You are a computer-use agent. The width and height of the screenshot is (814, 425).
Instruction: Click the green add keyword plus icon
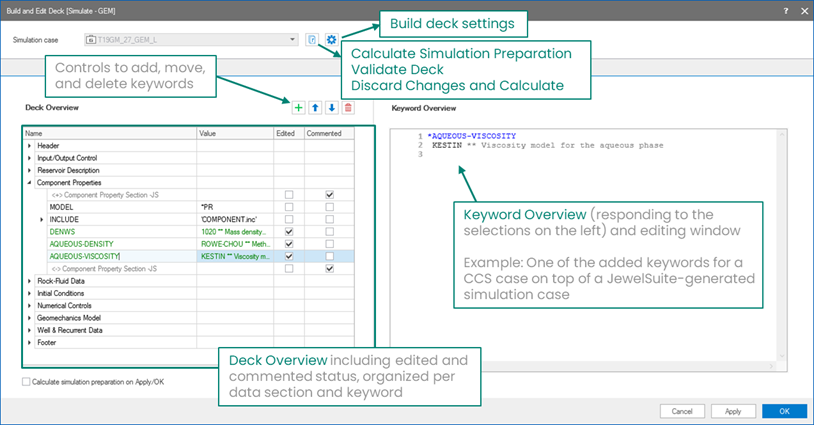[298, 106]
